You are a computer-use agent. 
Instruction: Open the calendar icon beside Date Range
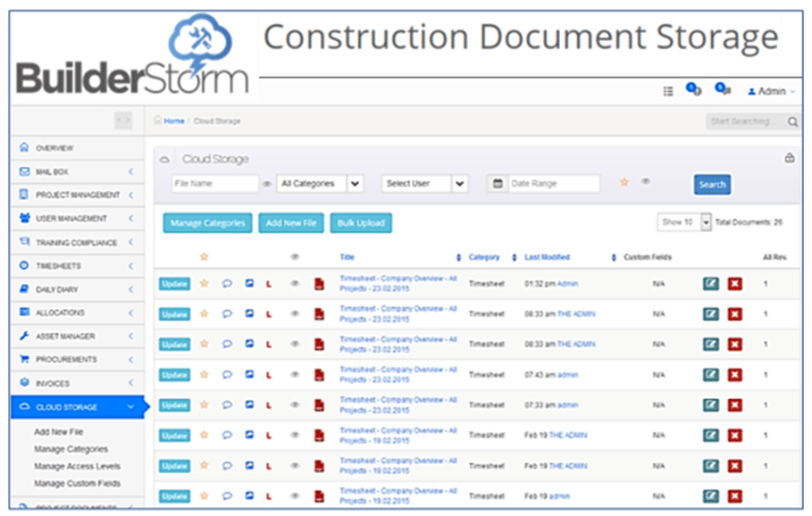pyautogui.click(x=498, y=183)
